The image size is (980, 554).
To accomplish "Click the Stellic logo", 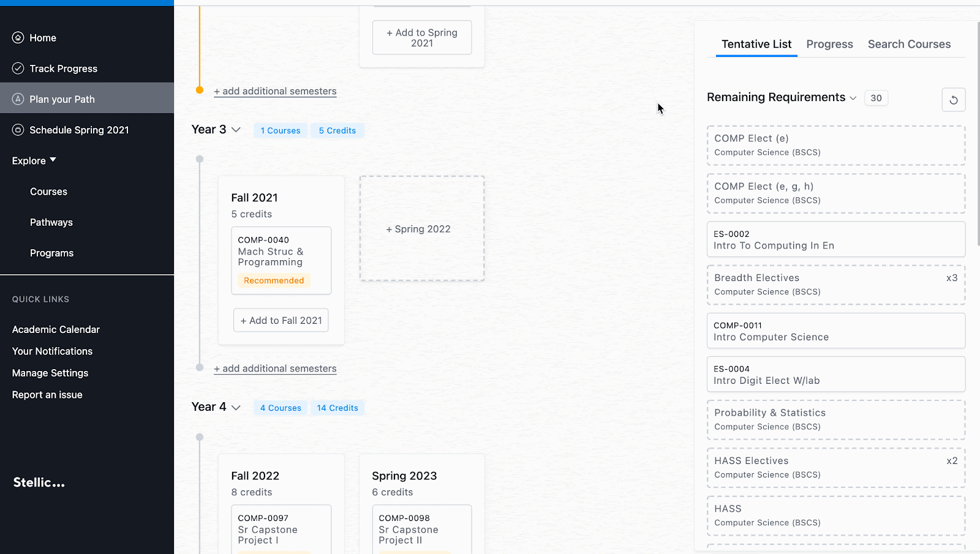I will coord(39,482).
